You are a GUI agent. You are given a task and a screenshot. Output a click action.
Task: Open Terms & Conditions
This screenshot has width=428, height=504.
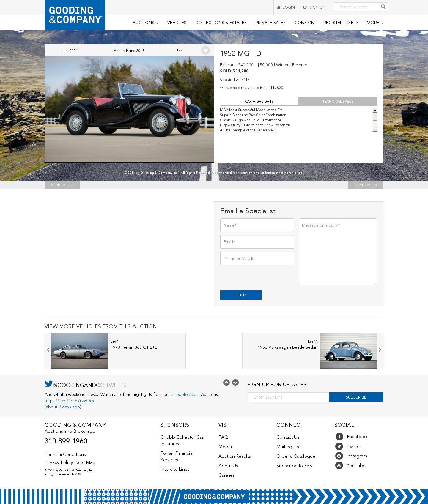tap(65, 454)
